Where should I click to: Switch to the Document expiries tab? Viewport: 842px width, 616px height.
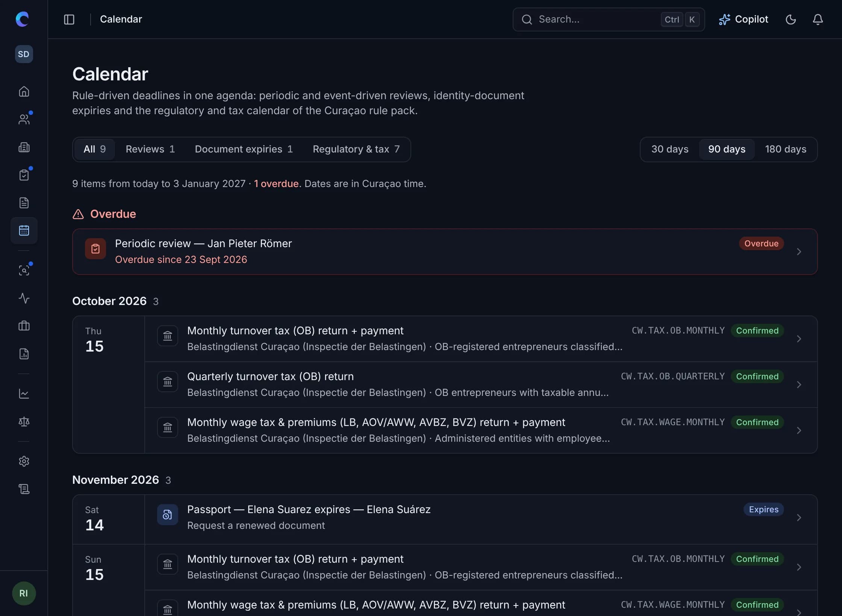(x=244, y=149)
